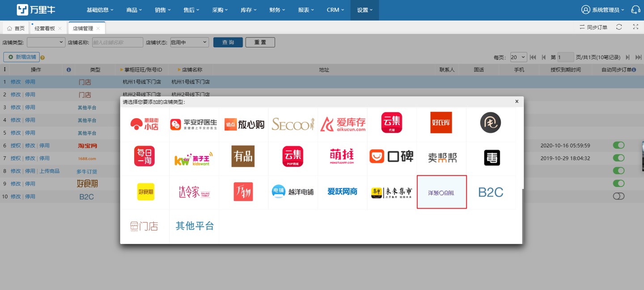Click the 查询 button
Screen dimensions: 644x290
(x=228, y=42)
